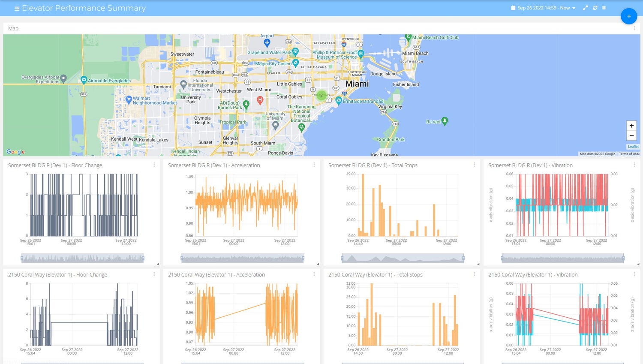Click the 'Map' panel title
Viewport: 643px width, 364px height.
pyautogui.click(x=13, y=28)
